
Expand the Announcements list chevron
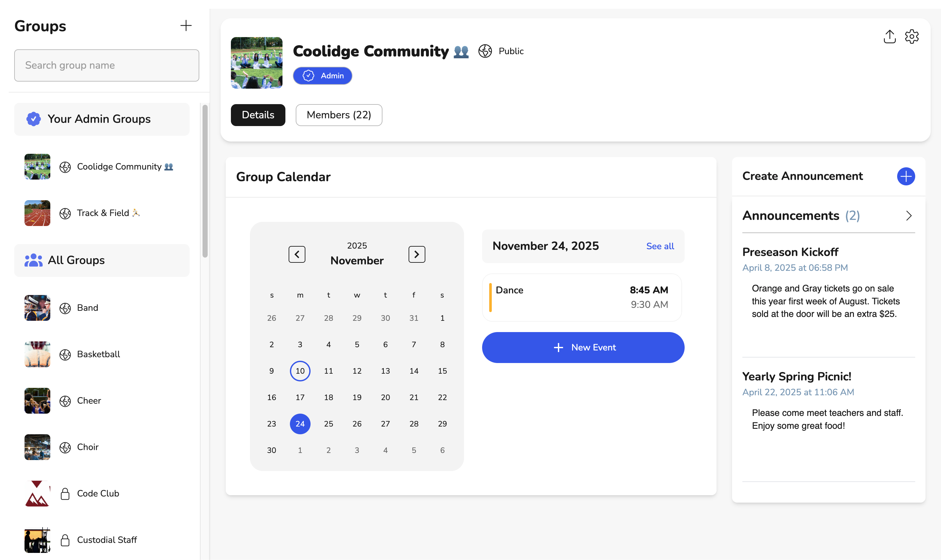[908, 215]
